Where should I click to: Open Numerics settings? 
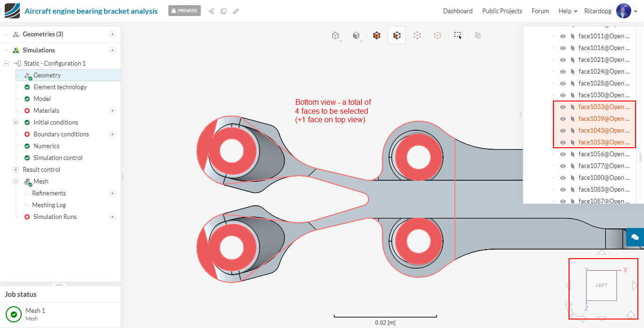(x=46, y=146)
